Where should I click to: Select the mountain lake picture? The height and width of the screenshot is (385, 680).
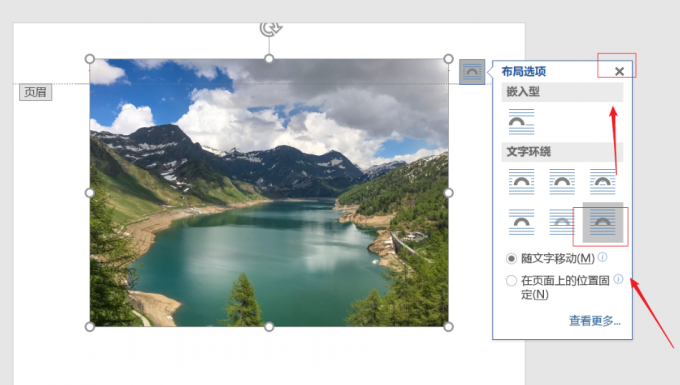(x=269, y=192)
